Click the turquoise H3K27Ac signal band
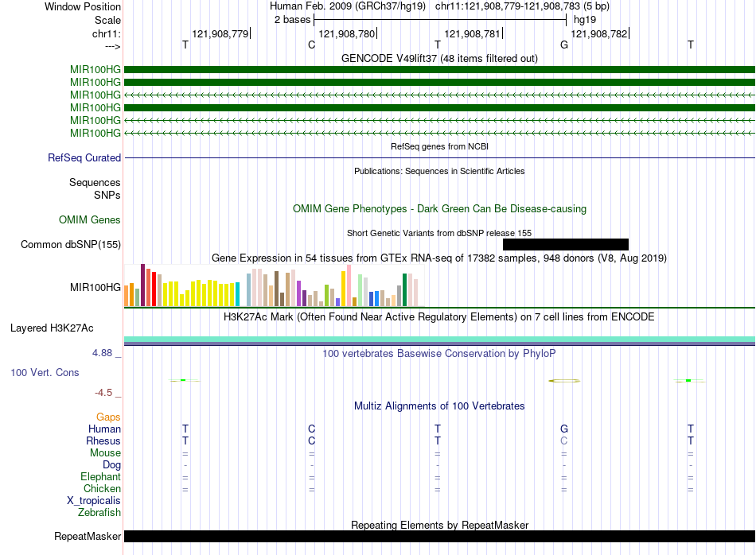This screenshot has width=756, height=555. (439, 340)
